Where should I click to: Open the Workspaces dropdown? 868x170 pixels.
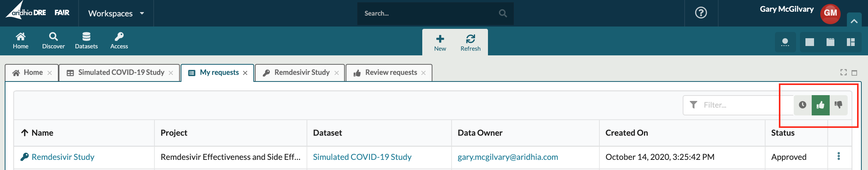[x=116, y=13]
